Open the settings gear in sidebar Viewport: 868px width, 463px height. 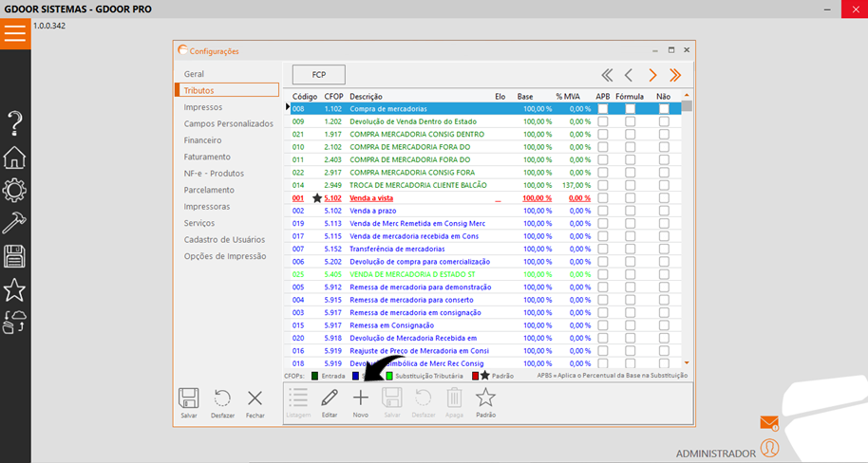tap(14, 191)
